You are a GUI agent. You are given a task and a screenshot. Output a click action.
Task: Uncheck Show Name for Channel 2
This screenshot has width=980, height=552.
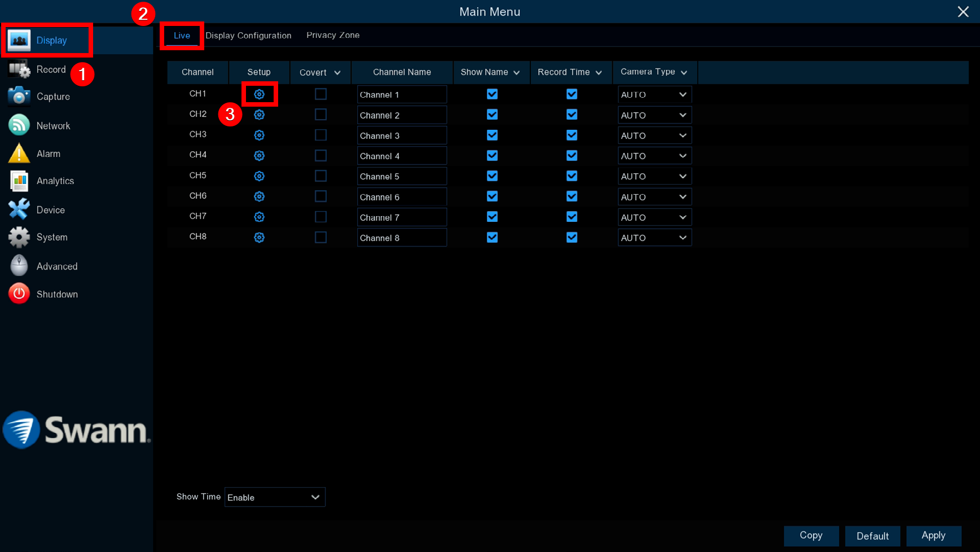coord(492,115)
